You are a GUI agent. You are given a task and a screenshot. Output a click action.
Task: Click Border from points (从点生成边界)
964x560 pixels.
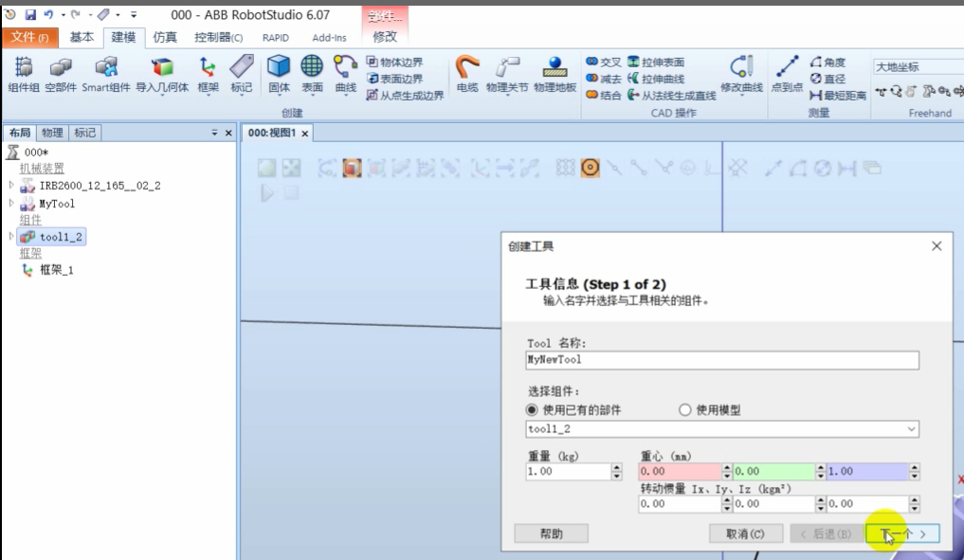[405, 96]
